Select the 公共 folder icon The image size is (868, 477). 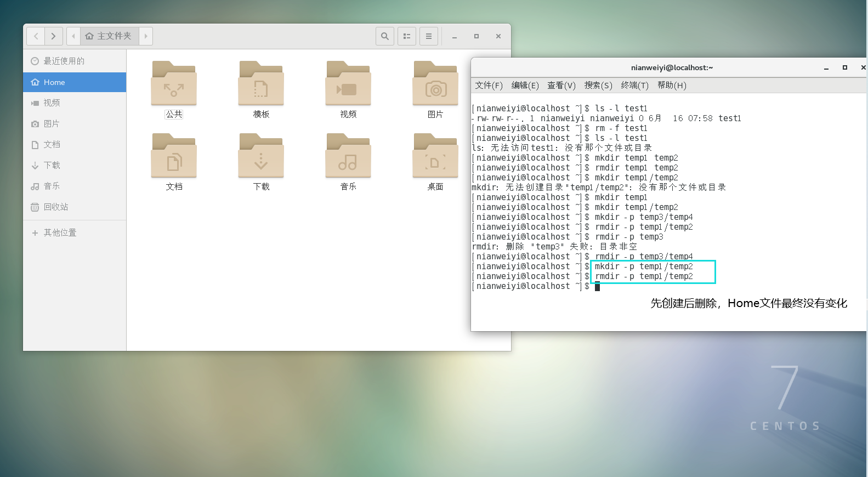coord(174,83)
